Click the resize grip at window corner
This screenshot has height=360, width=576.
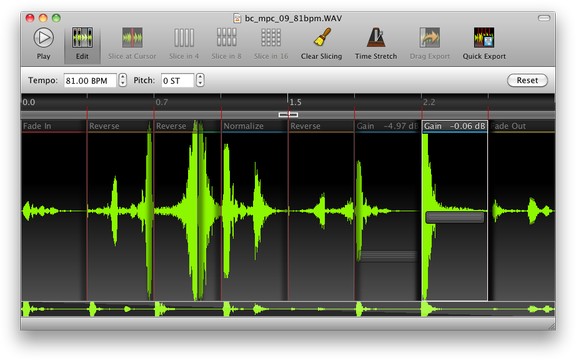pyautogui.click(x=551, y=326)
